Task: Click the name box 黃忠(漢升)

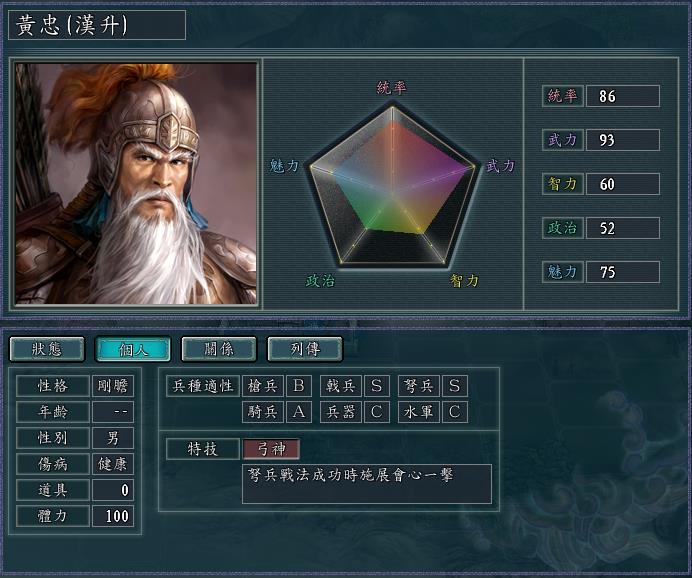Action: pos(97,25)
